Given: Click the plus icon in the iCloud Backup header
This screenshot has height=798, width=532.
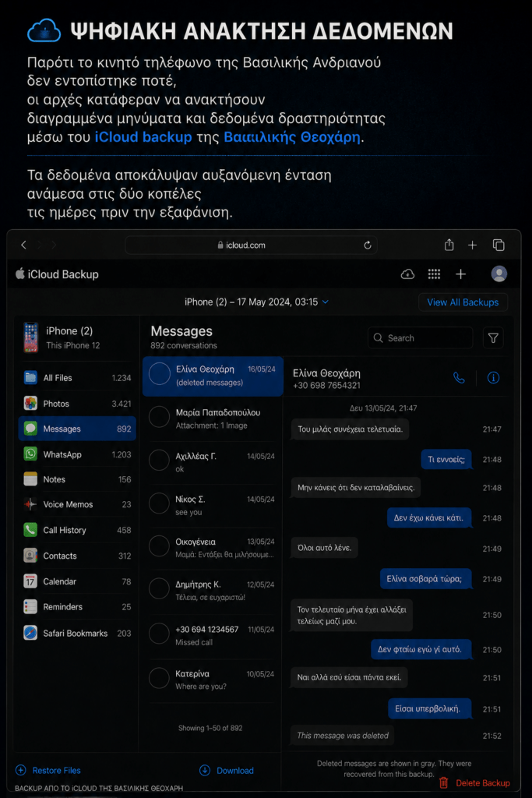Looking at the screenshot, I should (461, 274).
